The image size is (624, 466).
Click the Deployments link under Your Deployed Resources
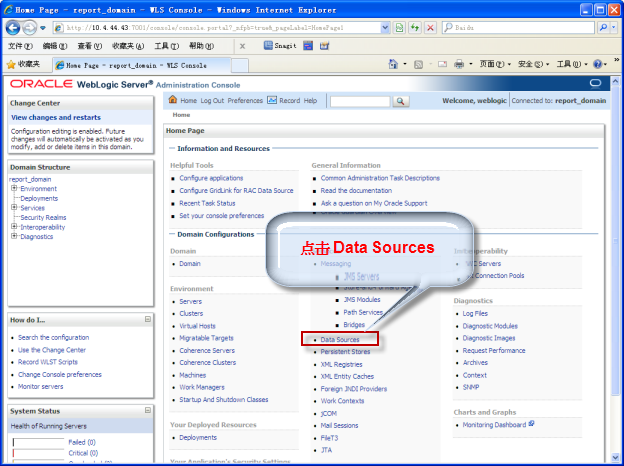[x=198, y=437]
